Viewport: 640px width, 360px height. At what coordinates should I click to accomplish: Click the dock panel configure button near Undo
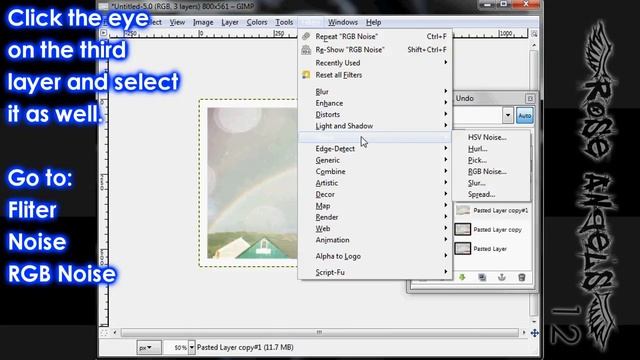point(530,98)
